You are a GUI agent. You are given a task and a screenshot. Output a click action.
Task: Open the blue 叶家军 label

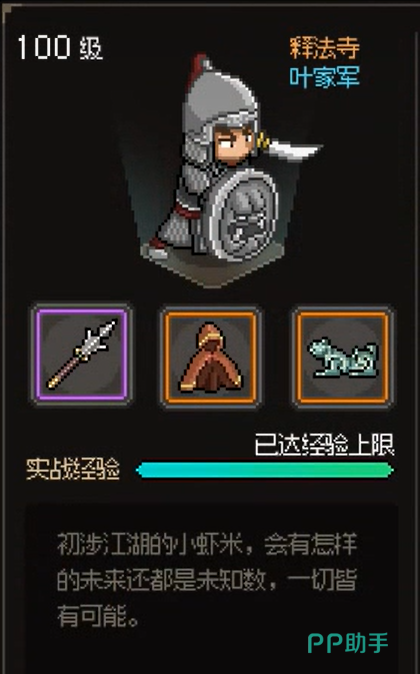tap(325, 78)
